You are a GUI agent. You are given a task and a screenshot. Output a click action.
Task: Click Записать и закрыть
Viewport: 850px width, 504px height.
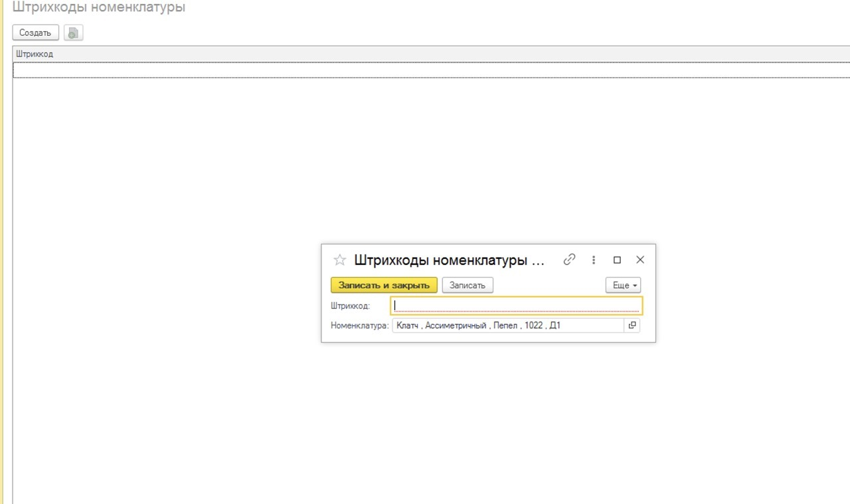coord(384,285)
